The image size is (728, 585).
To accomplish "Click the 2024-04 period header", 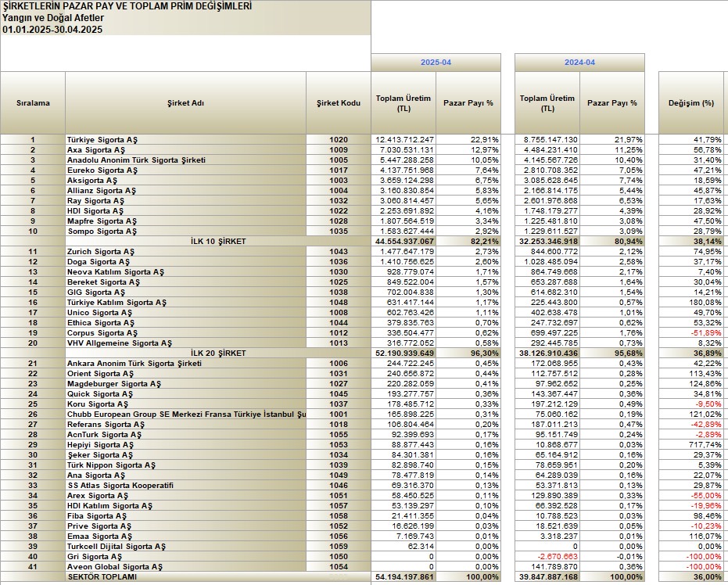I will (x=579, y=63).
